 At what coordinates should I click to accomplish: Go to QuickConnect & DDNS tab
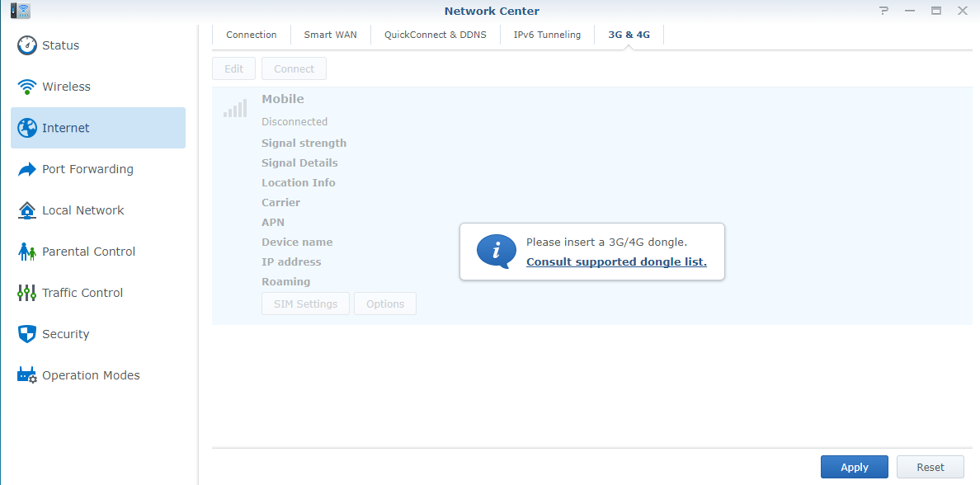[436, 35]
